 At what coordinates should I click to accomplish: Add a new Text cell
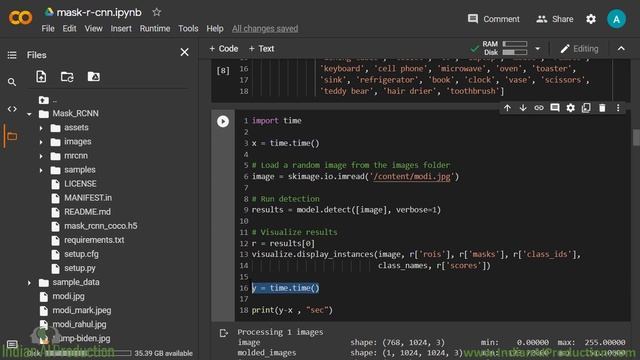pyautogui.click(x=261, y=49)
